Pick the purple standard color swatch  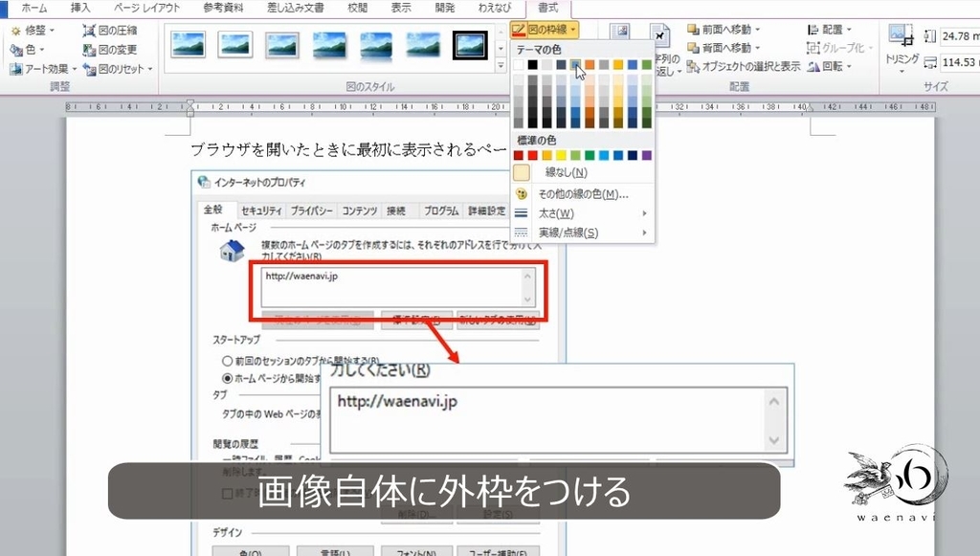pos(647,155)
